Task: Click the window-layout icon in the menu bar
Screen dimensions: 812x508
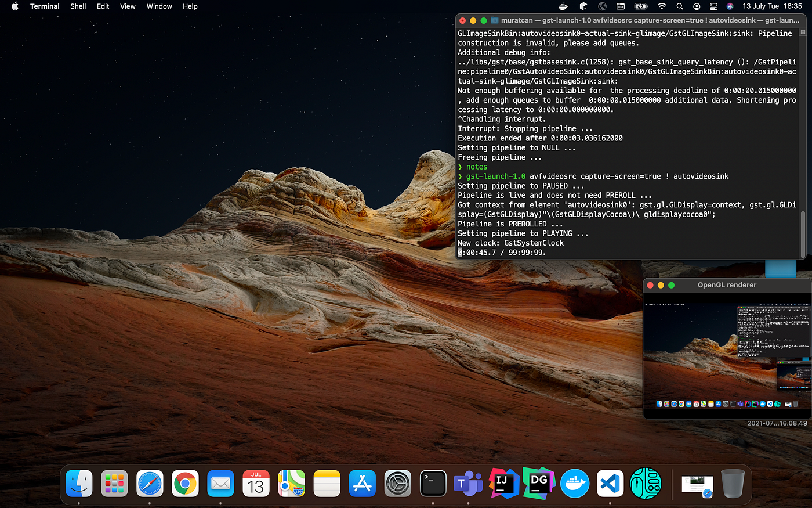Action: tap(621, 6)
